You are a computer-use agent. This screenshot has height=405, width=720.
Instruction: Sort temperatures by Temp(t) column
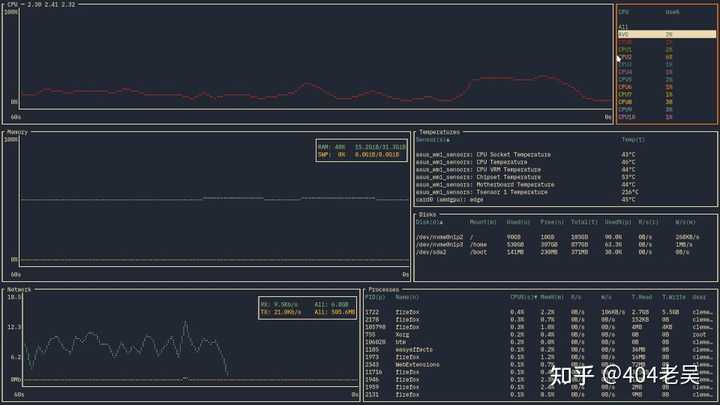click(633, 140)
